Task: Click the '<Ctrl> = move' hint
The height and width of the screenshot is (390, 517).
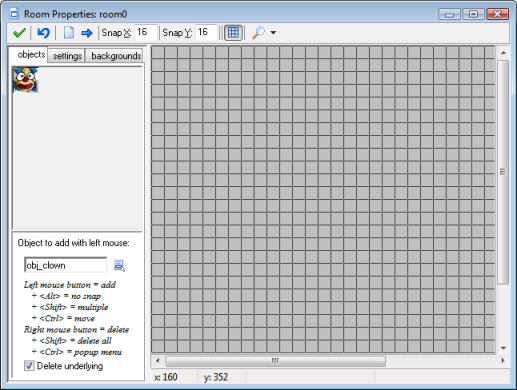Action: pyautogui.click(x=63, y=318)
